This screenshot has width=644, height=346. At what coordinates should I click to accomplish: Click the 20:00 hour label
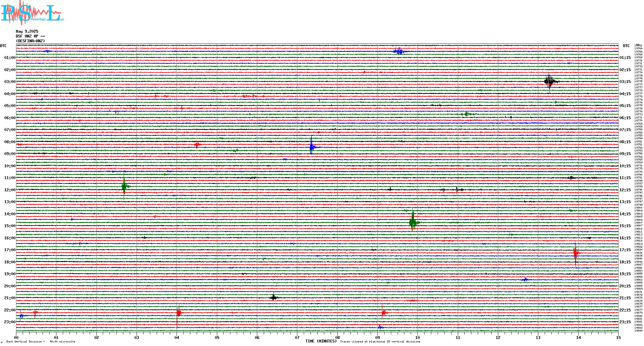click(x=10, y=286)
